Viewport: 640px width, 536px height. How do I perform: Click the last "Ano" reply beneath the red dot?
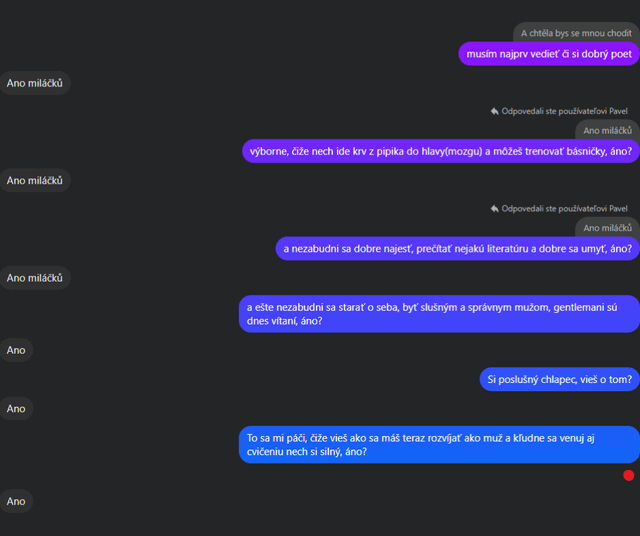(x=16, y=501)
